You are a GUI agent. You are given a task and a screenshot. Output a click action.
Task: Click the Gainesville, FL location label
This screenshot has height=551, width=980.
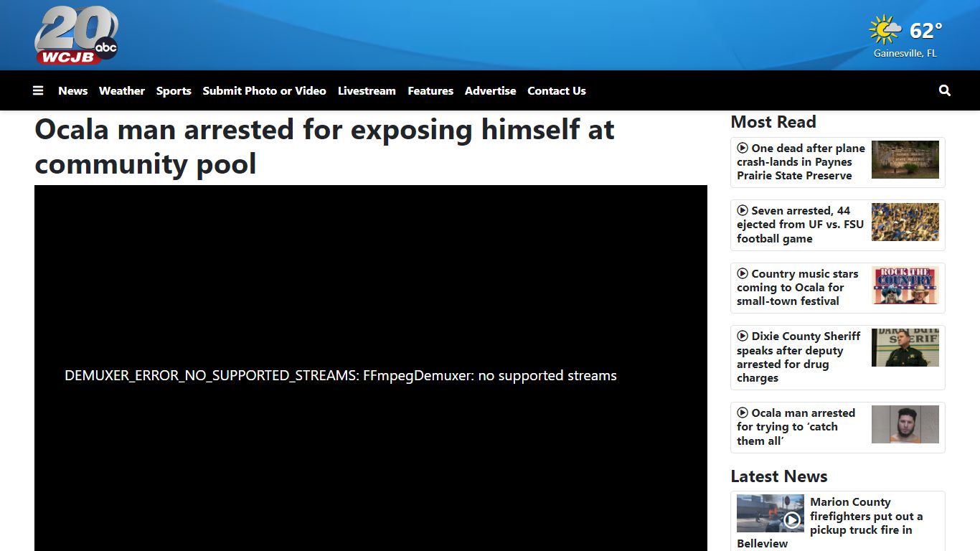coord(905,53)
